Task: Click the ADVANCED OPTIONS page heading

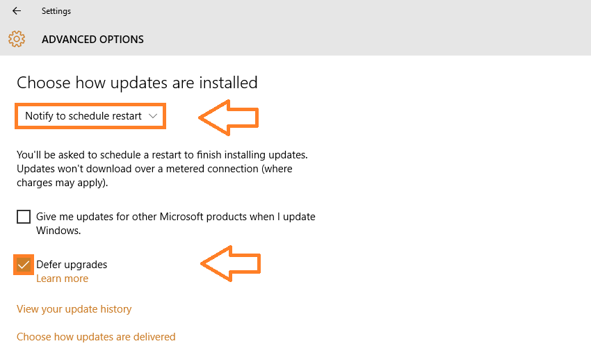Action: click(92, 39)
